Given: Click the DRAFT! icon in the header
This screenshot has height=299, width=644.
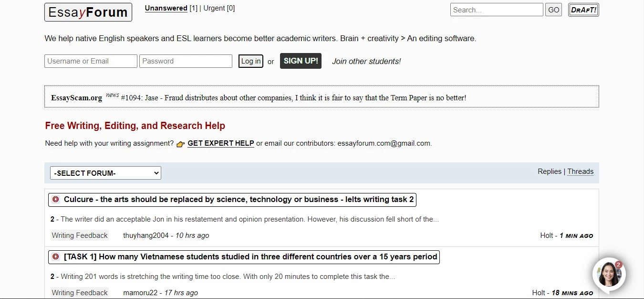Looking at the screenshot, I should point(583,10).
